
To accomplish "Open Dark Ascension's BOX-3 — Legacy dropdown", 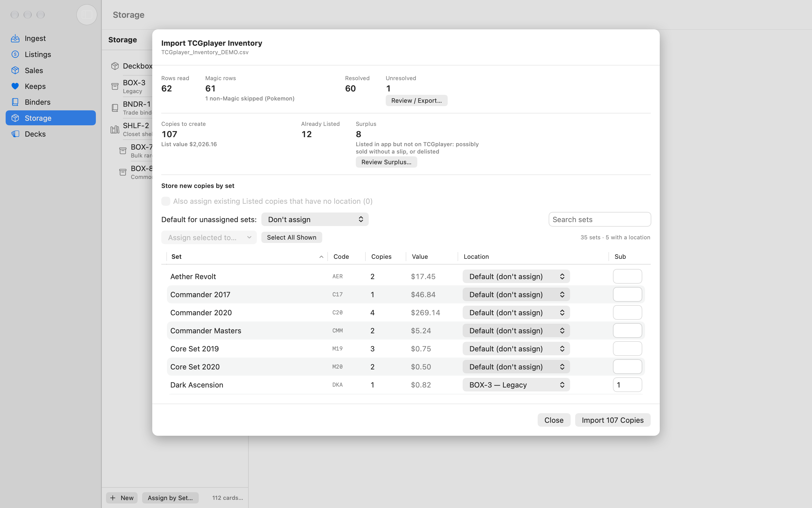I will 516,385.
